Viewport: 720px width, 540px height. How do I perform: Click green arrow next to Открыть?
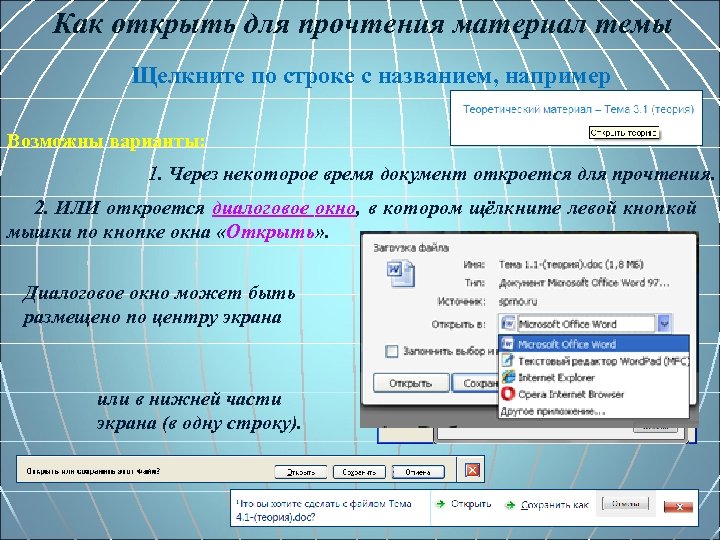coord(440,504)
